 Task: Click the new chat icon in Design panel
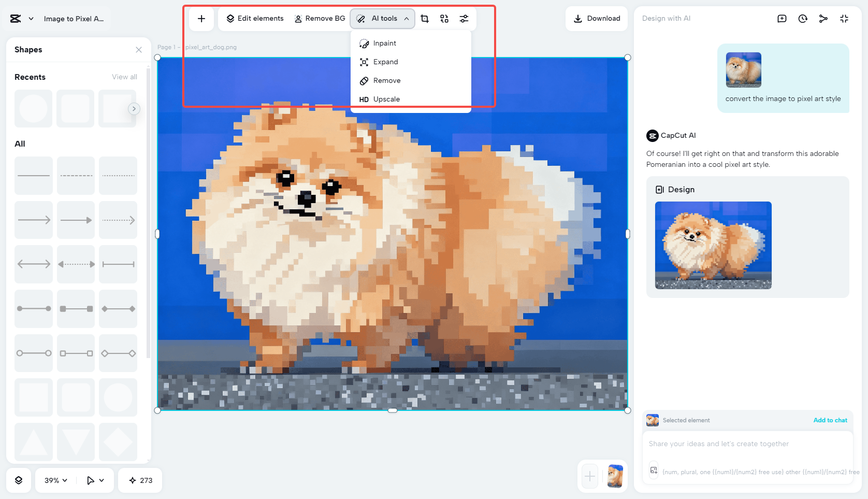pos(782,18)
